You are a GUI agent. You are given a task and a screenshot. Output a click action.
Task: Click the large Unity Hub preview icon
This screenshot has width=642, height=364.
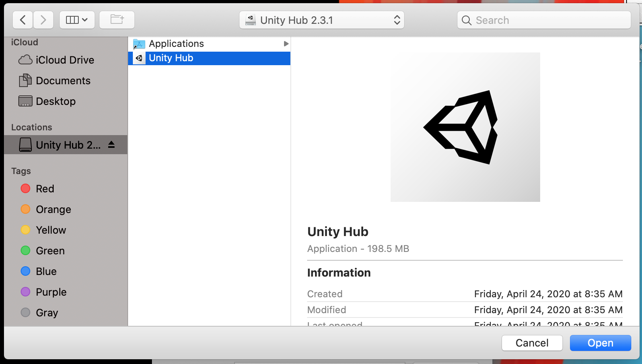click(465, 127)
